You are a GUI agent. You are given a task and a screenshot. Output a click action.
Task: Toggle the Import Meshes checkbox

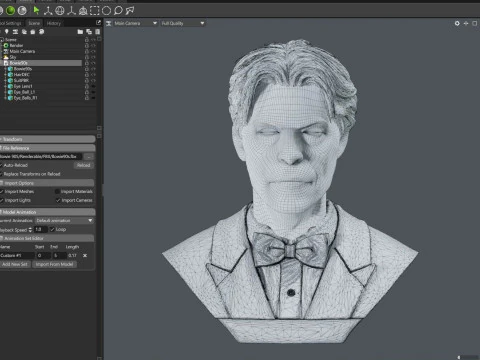(1, 192)
